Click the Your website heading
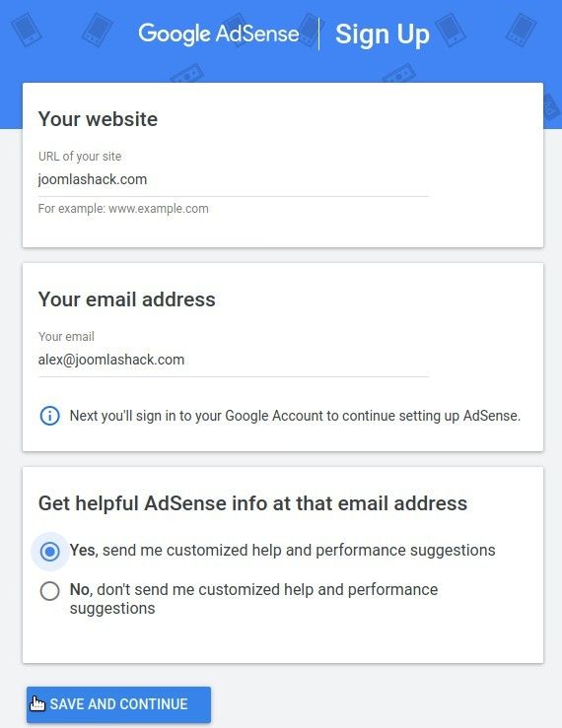The image size is (562, 728). click(x=98, y=119)
